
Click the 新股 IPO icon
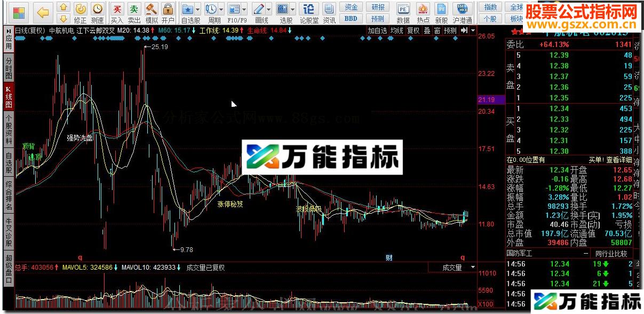coord(441,10)
